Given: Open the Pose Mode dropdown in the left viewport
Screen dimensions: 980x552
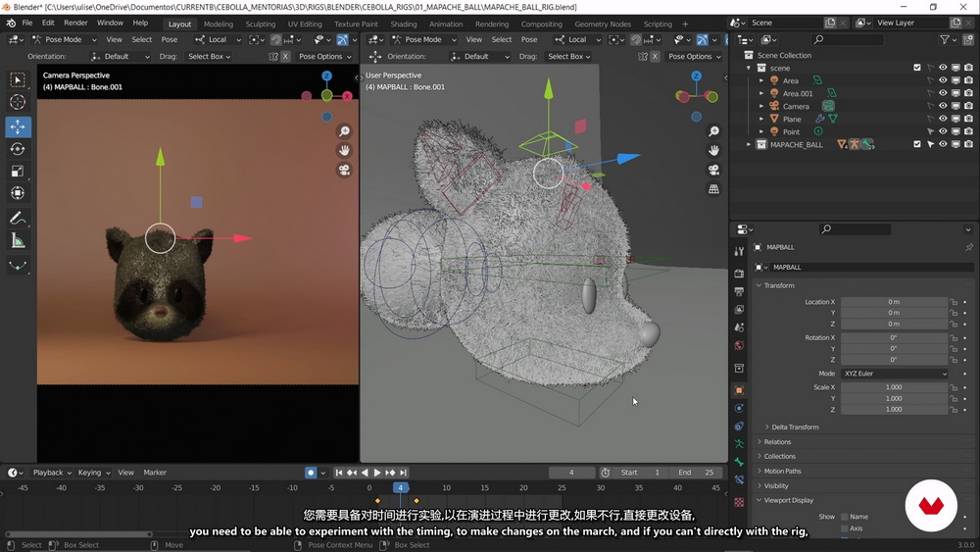Looking at the screenshot, I should 65,39.
